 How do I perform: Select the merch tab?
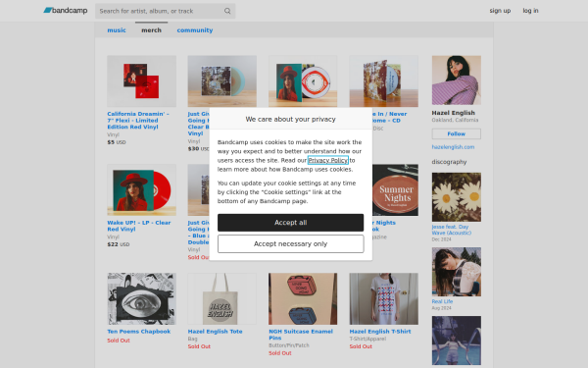(151, 30)
